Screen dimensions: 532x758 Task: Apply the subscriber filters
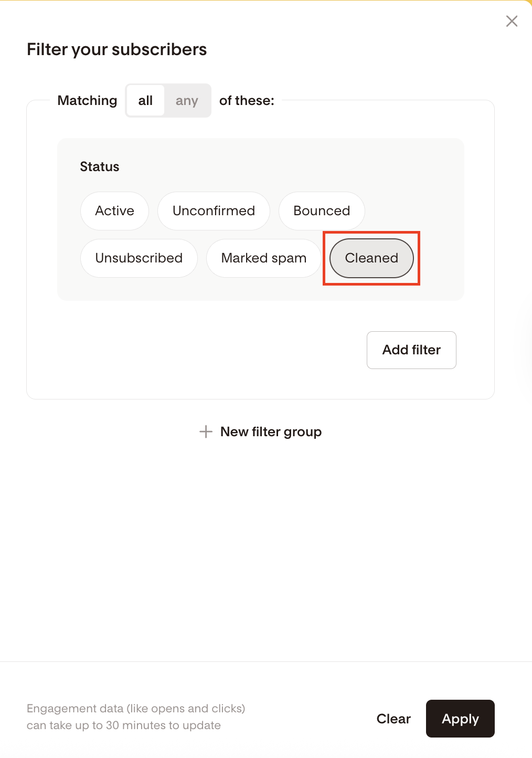pyautogui.click(x=460, y=719)
